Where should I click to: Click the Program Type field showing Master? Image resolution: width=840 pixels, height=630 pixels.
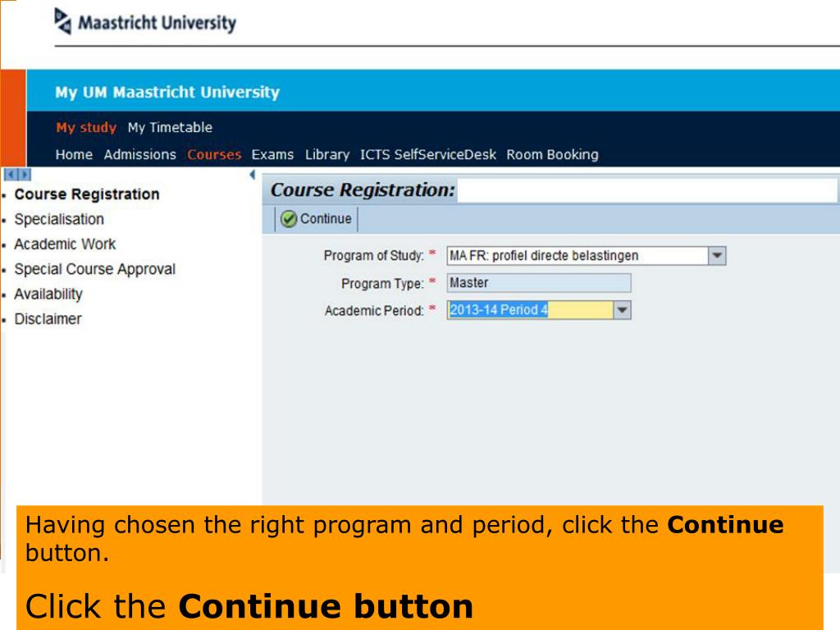pyautogui.click(x=539, y=283)
